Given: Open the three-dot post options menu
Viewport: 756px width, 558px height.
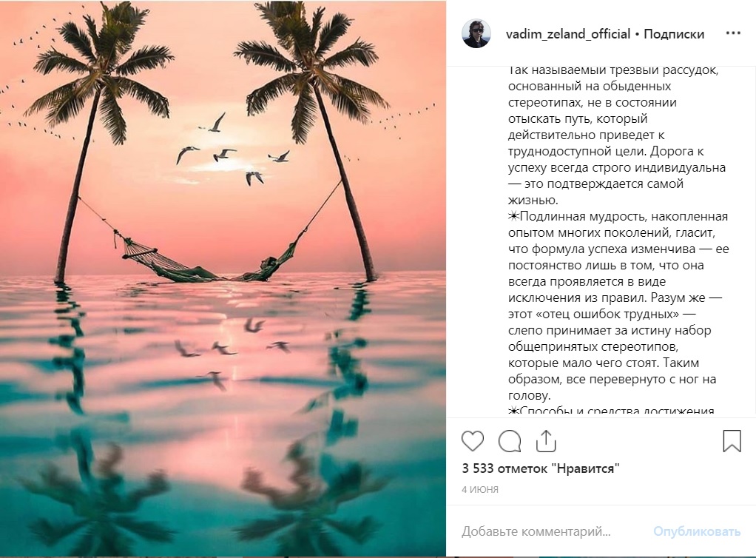Looking at the screenshot, I should click(733, 34).
